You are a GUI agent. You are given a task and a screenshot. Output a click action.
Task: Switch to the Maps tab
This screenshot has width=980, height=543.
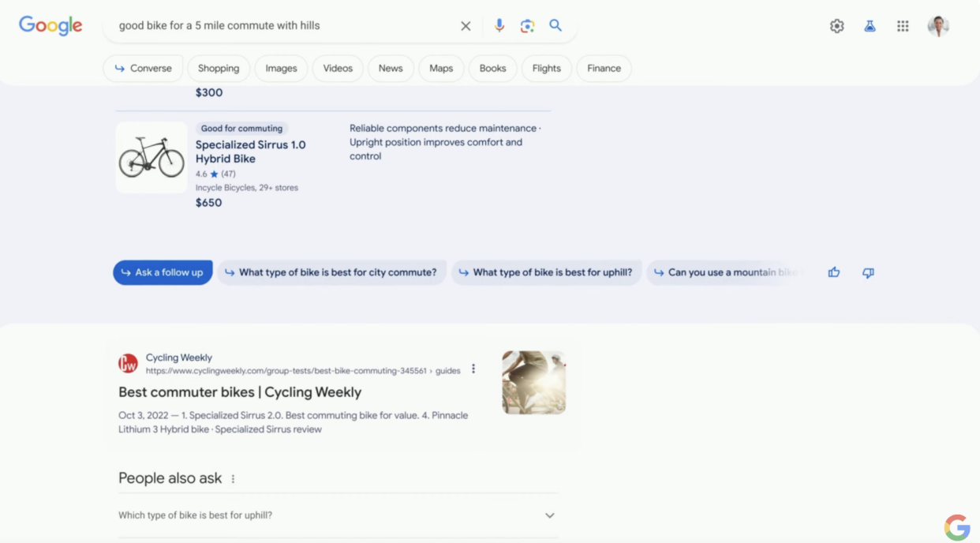pos(441,69)
